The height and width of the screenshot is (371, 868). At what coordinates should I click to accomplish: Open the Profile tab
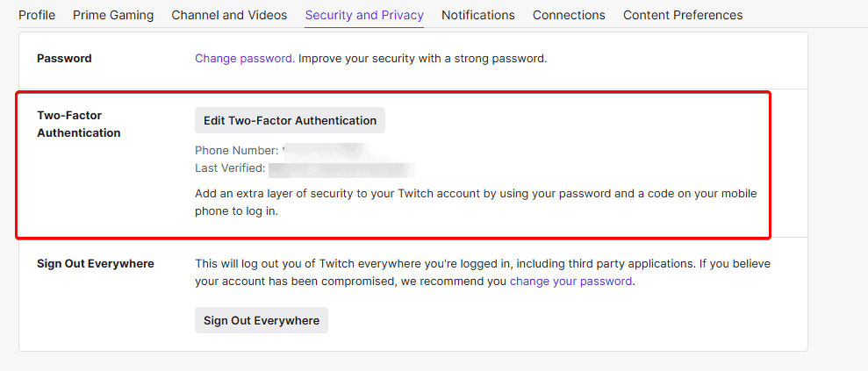[37, 15]
